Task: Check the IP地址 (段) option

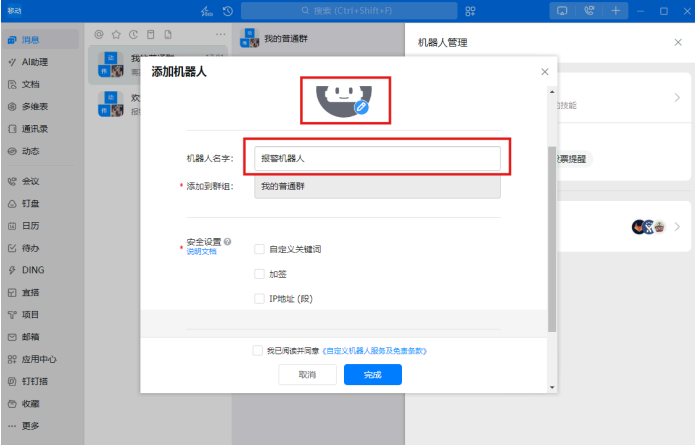Action: (x=260, y=298)
